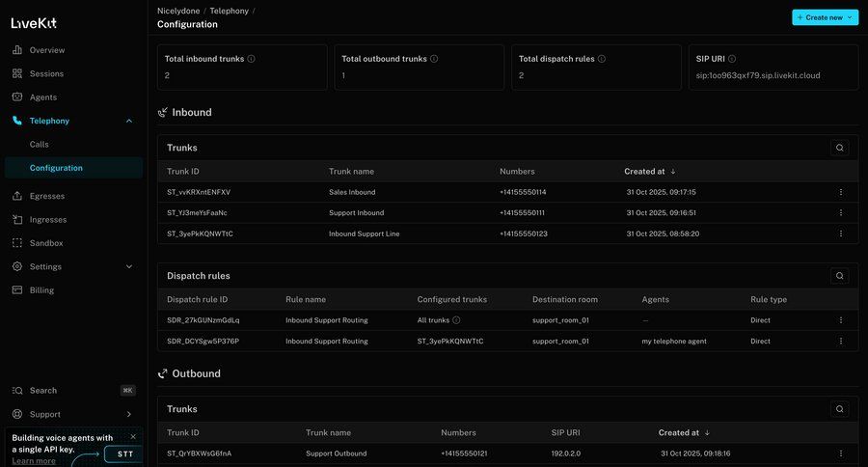
Task: Navigate to Agents label
Action: tap(43, 96)
